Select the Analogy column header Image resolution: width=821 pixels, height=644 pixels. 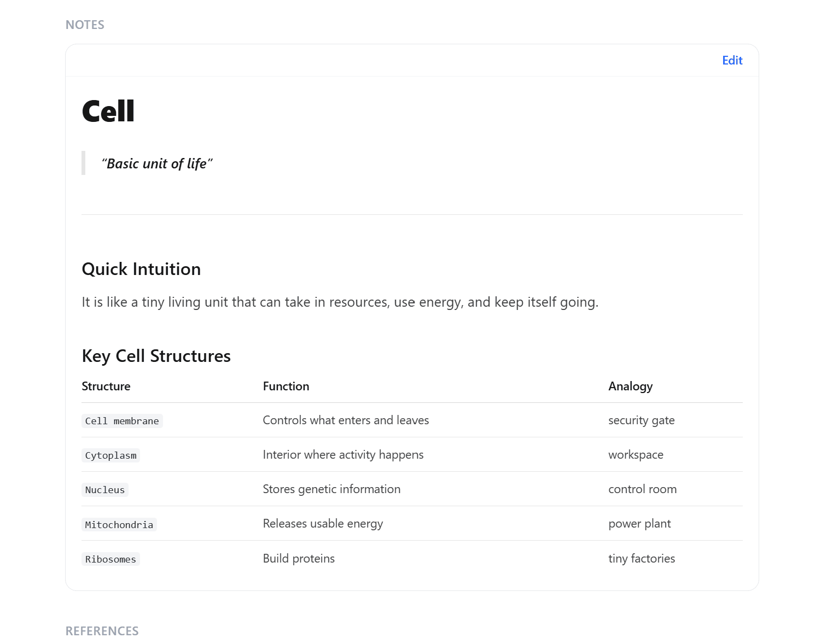[x=630, y=386]
